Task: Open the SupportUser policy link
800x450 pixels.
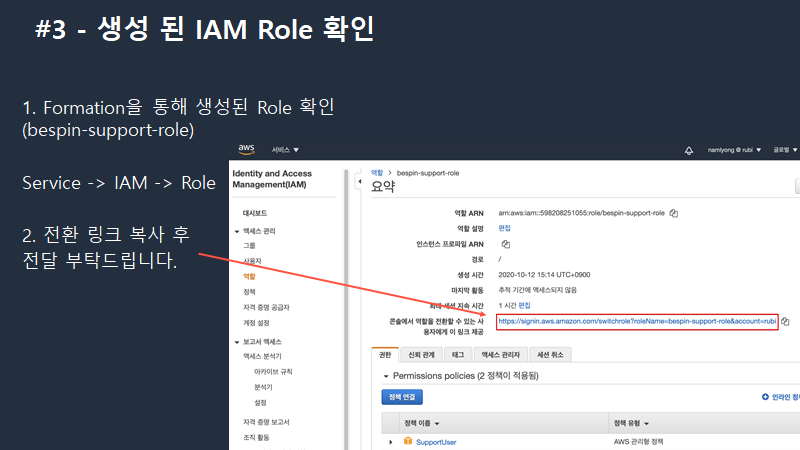Action: tap(436, 442)
